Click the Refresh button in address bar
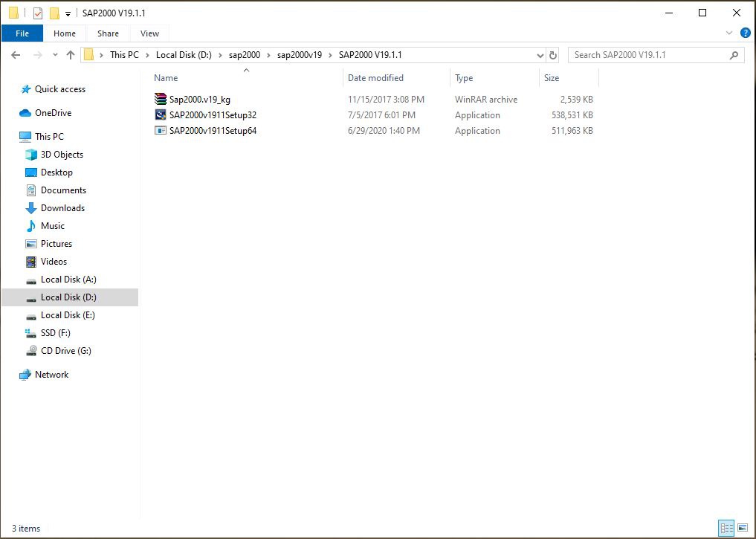 click(553, 55)
